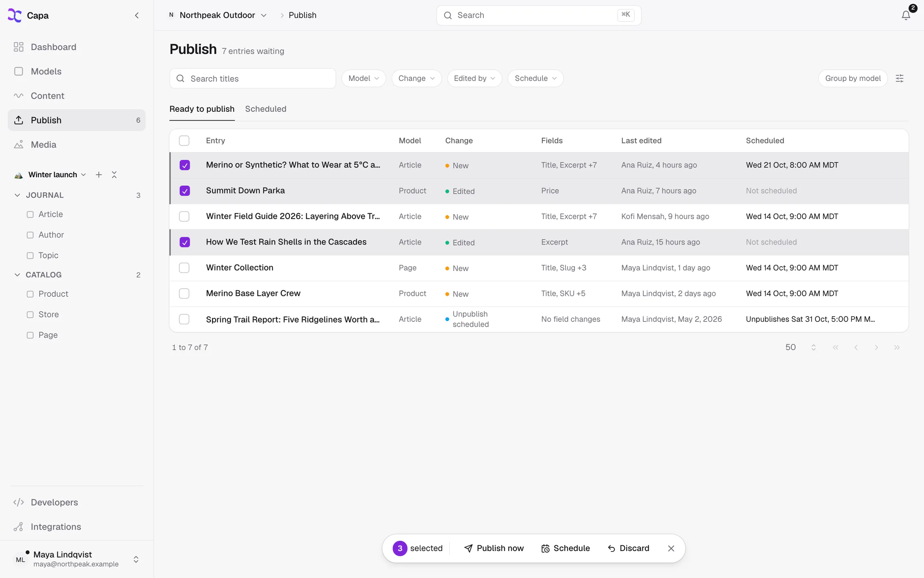Open Media library
This screenshot has height=578, width=924.
pyautogui.click(x=77, y=145)
